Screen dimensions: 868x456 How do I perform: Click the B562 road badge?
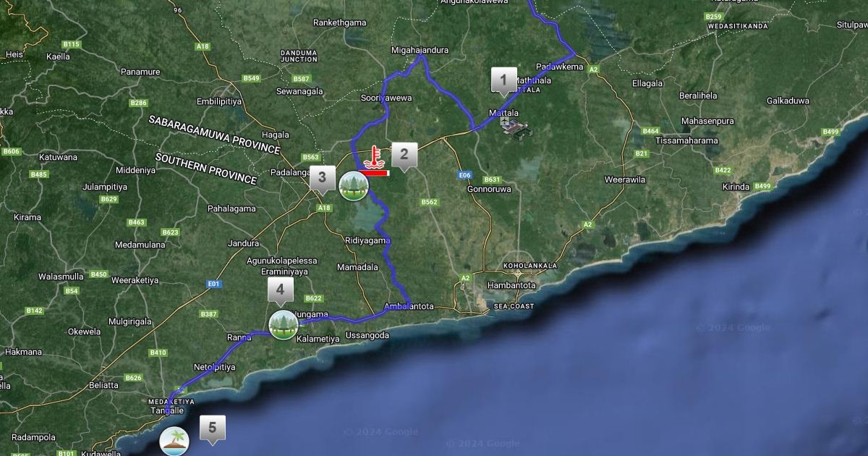(x=430, y=202)
